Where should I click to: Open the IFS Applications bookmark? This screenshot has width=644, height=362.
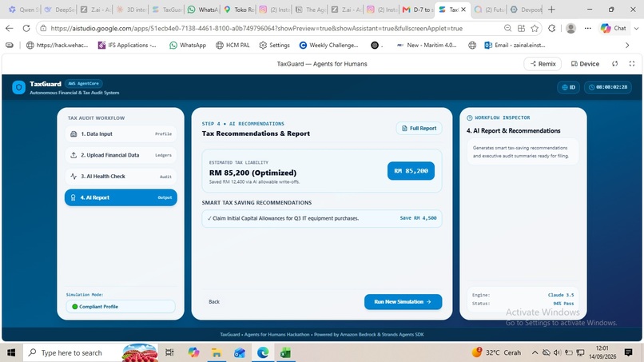(127, 46)
